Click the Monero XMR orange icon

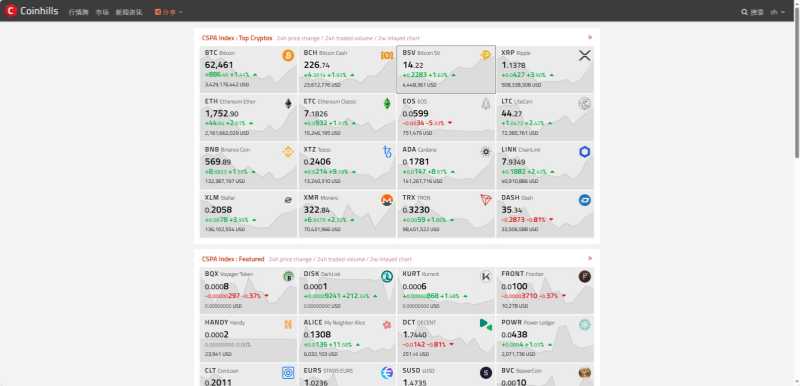pyautogui.click(x=387, y=200)
